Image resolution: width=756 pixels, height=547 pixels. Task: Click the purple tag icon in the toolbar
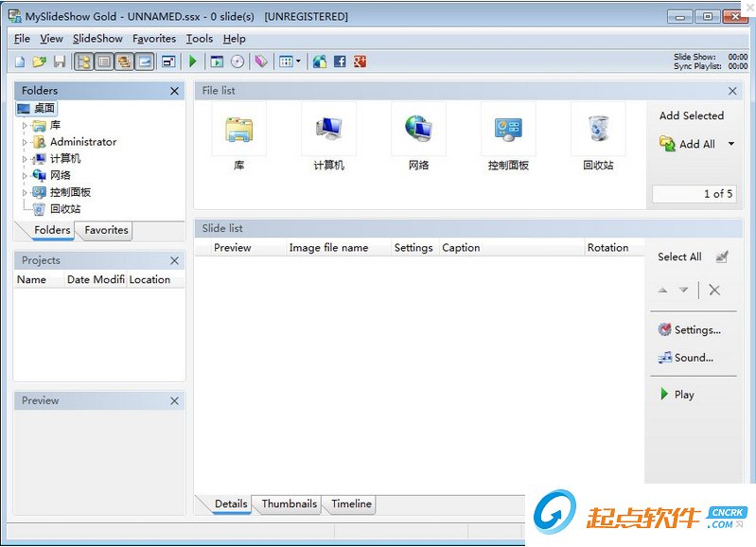(x=261, y=62)
